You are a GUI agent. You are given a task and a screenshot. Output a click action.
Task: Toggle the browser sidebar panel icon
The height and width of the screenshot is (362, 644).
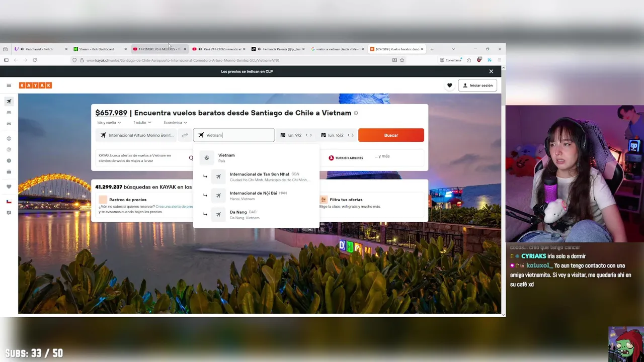[x=6, y=60]
